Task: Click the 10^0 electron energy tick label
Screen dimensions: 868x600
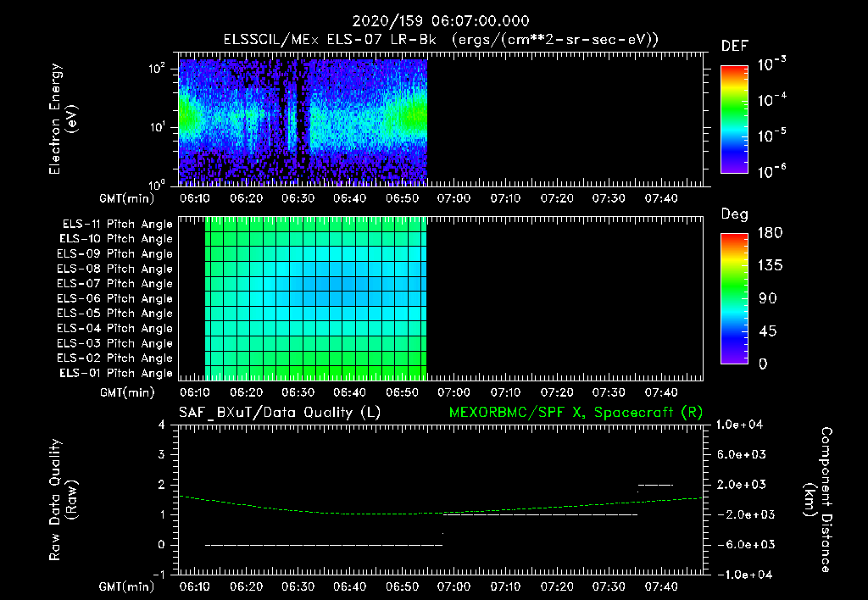Action: click(157, 184)
